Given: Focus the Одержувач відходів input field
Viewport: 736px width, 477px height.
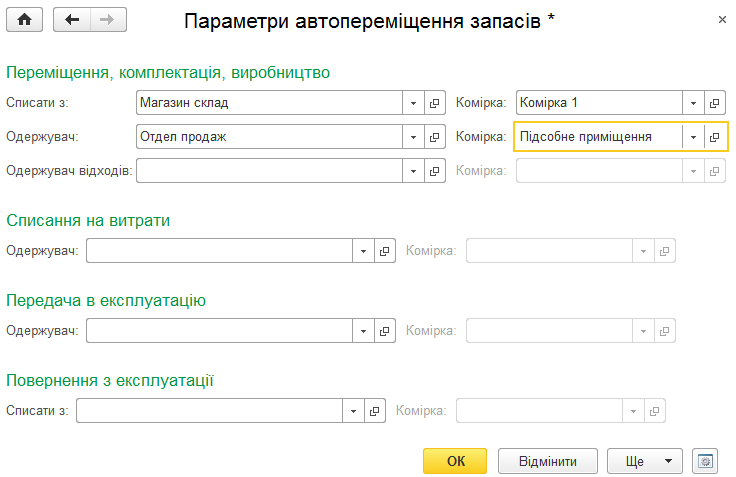Looking at the screenshot, I should click(x=269, y=171).
